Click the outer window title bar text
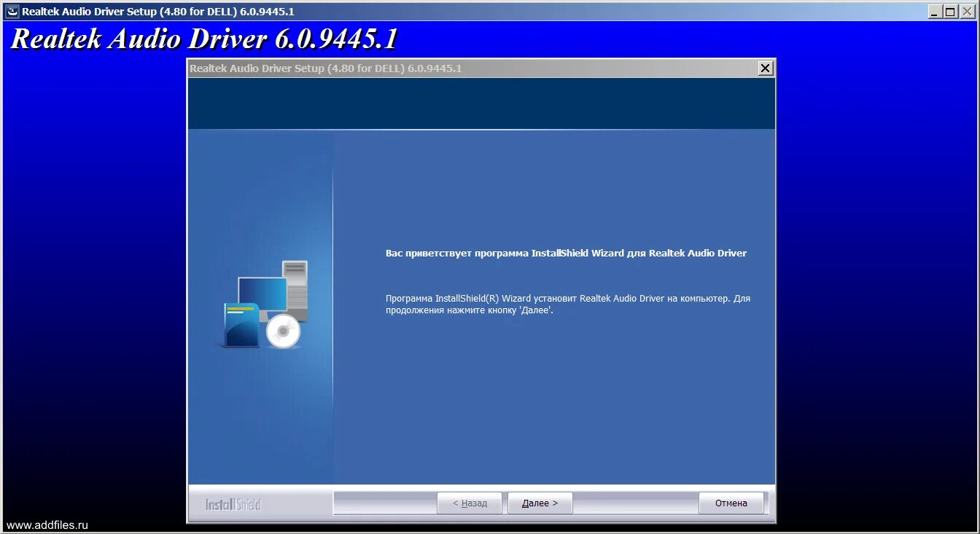Image resolution: width=980 pixels, height=534 pixels. coord(158,12)
